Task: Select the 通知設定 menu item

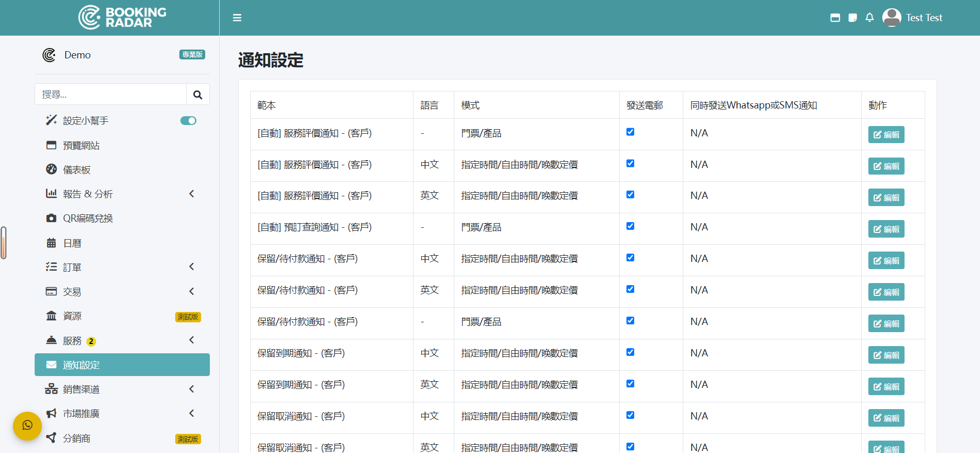Action: click(x=122, y=365)
